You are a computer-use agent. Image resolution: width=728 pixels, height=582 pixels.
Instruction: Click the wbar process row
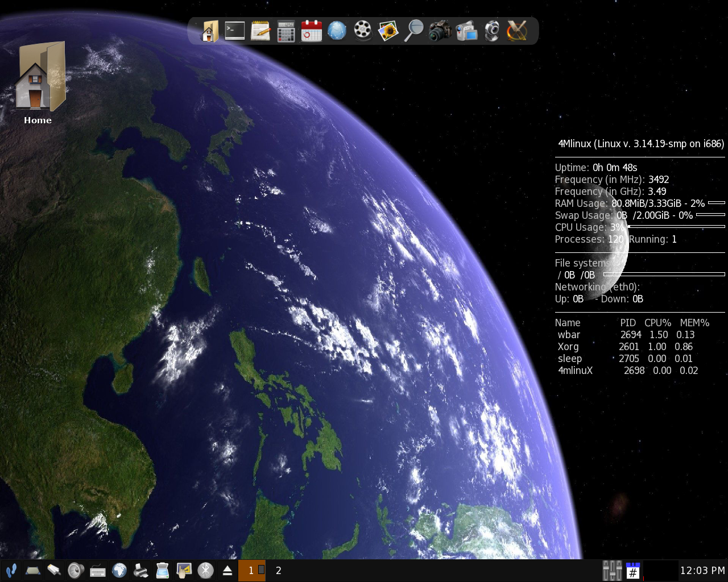click(626, 335)
